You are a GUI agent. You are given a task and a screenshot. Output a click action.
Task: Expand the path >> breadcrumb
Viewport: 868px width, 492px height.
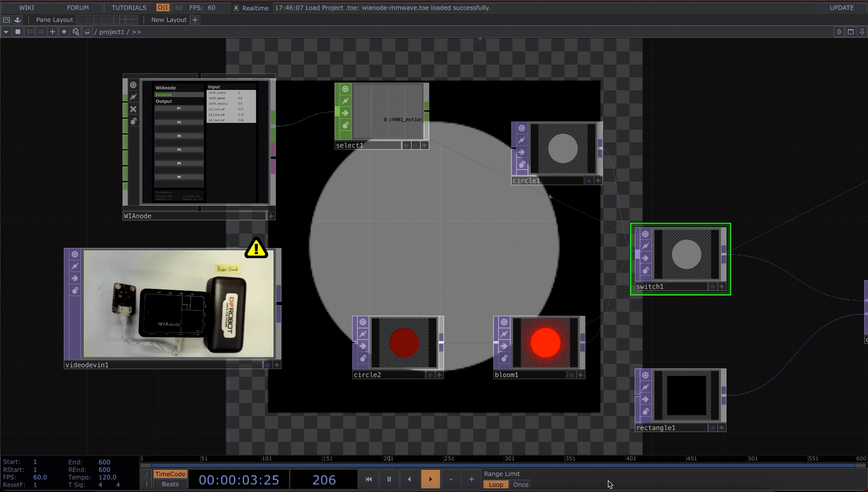coord(137,32)
